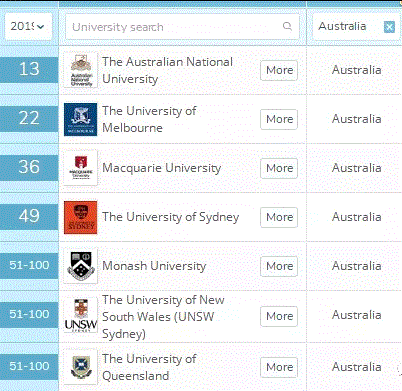Show More for University of Sydney
Image resolution: width=402 pixels, height=391 pixels.
(279, 217)
